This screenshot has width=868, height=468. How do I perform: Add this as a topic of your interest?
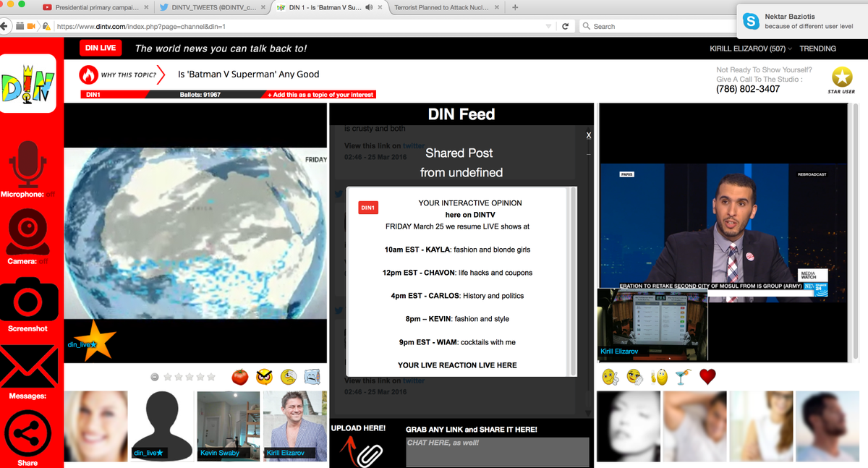321,95
